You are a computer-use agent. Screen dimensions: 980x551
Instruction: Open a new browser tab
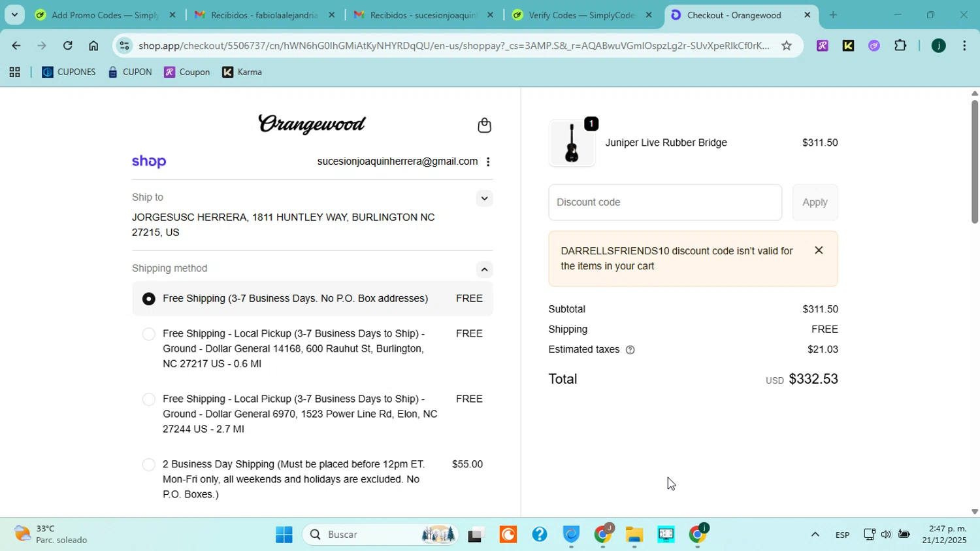[833, 14]
